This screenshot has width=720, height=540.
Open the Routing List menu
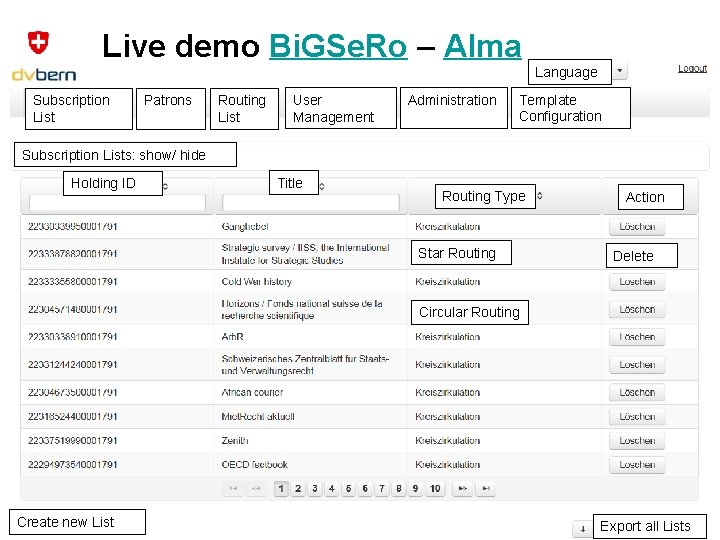[244, 109]
